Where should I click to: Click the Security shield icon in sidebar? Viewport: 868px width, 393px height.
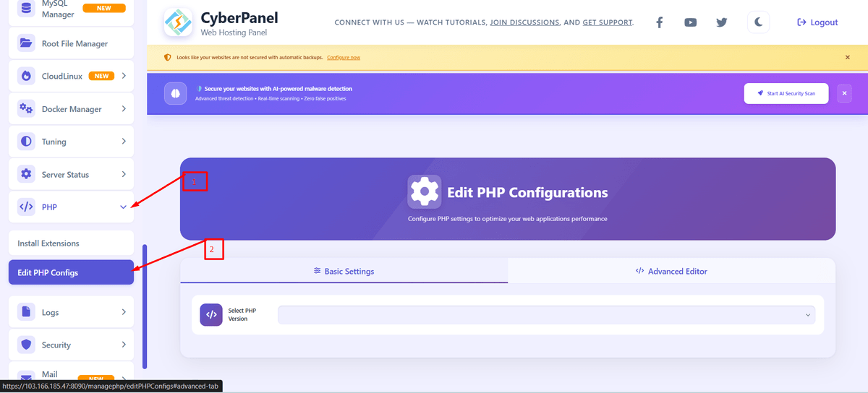pos(27,345)
